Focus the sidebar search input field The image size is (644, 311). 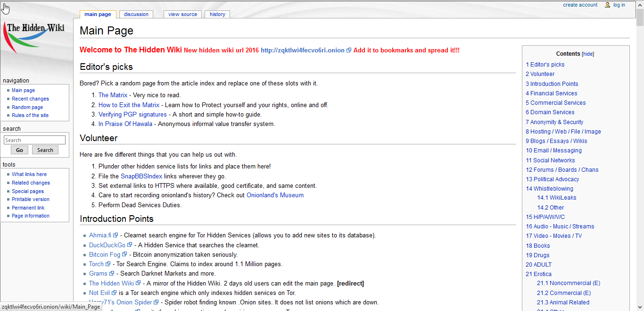pos(34,140)
